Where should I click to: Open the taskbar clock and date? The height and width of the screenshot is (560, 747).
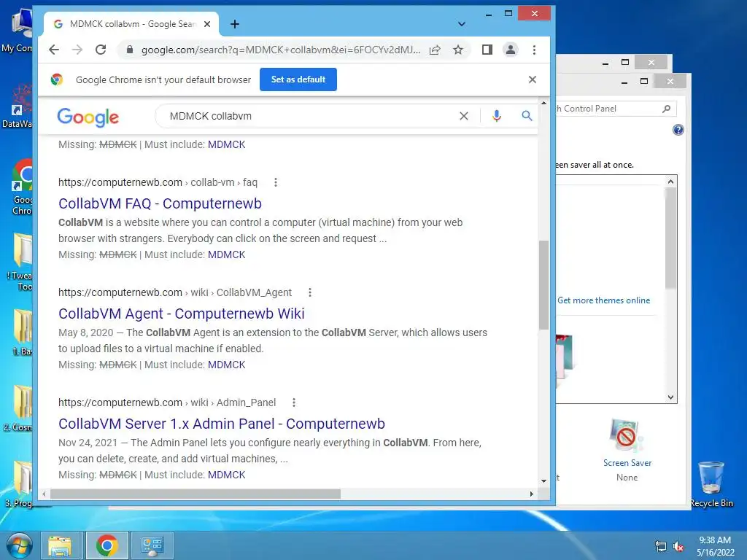pyautogui.click(x=715, y=546)
